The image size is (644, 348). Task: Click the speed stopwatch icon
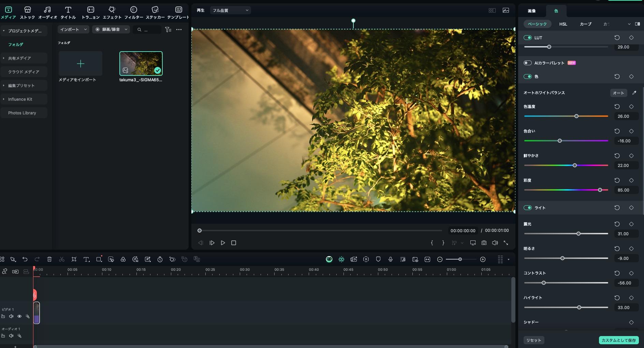point(160,259)
